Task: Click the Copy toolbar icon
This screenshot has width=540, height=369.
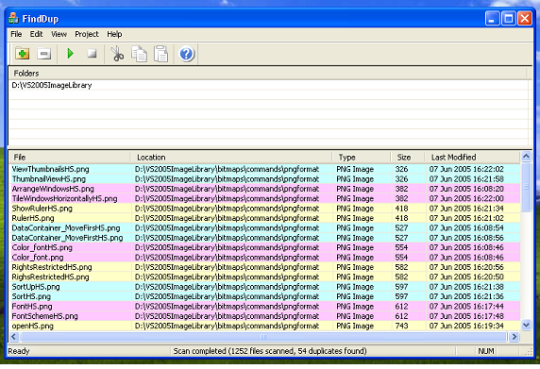Action: (139, 54)
